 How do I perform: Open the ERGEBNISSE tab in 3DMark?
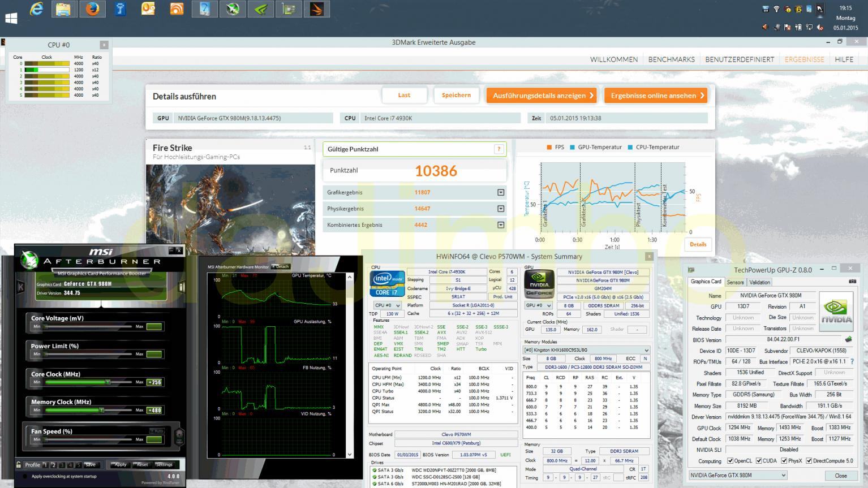point(804,59)
